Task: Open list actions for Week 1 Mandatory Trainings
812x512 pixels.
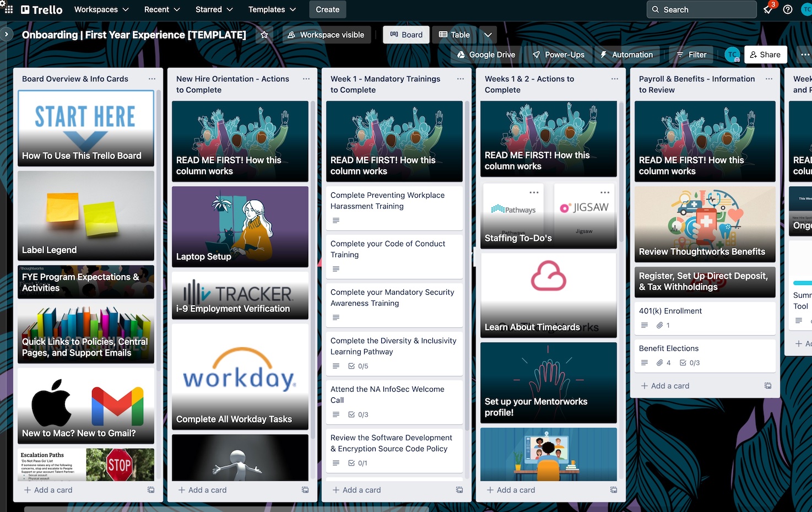Action: tap(460, 79)
